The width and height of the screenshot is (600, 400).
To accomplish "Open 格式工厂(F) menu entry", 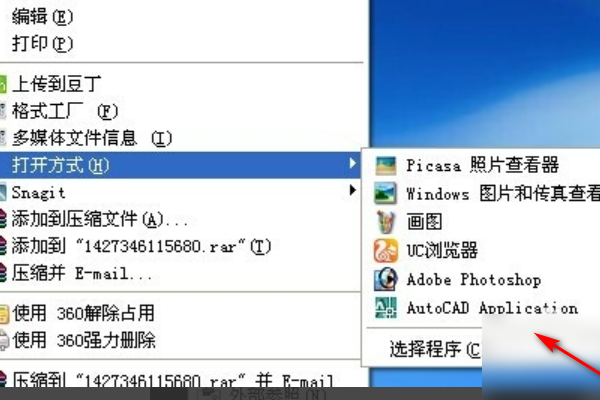I will [65, 111].
